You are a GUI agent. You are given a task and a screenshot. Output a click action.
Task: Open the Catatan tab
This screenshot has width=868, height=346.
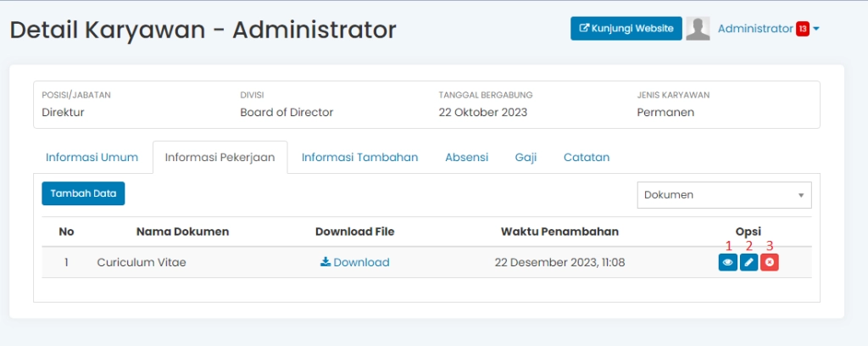(586, 158)
